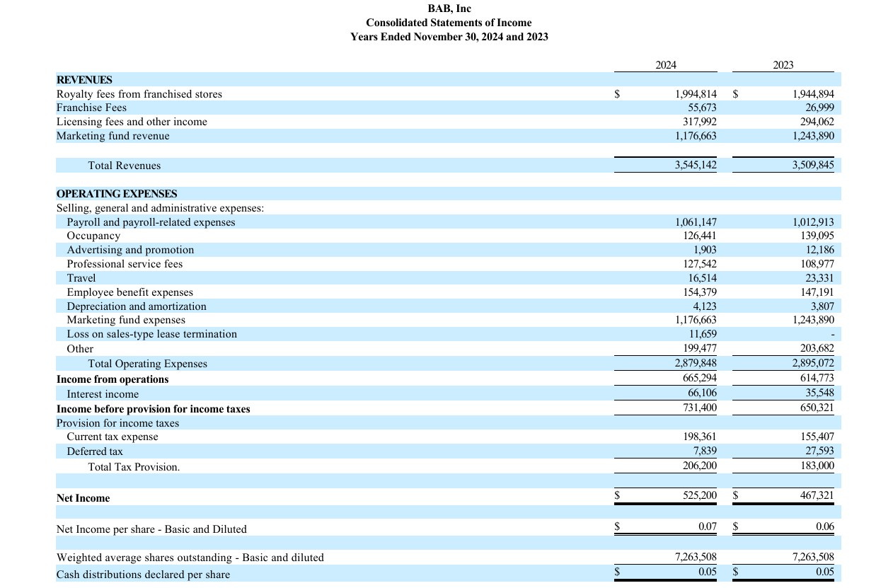Image resolution: width=893 pixels, height=588 pixels.
Task: Select the value 665,294
Action: 699,379
